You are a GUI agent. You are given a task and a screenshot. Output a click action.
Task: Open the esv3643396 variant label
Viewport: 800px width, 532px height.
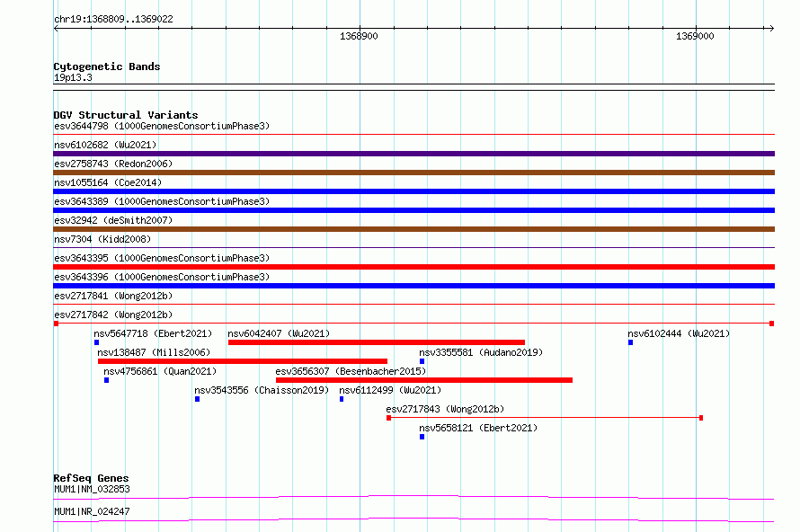pyautogui.click(x=162, y=277)
